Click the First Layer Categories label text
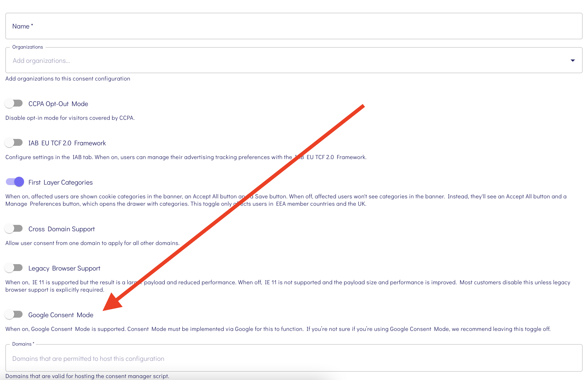 pos(60,182)
